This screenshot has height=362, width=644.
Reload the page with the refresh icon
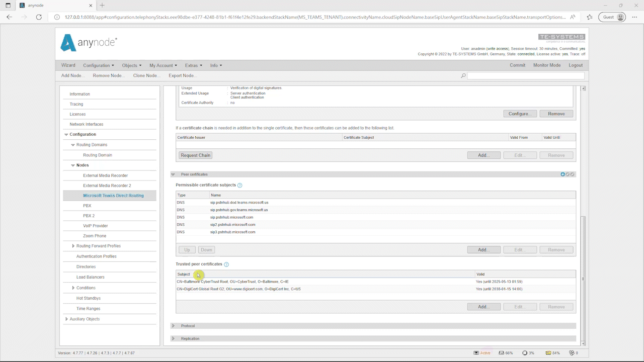pos(39,17)
